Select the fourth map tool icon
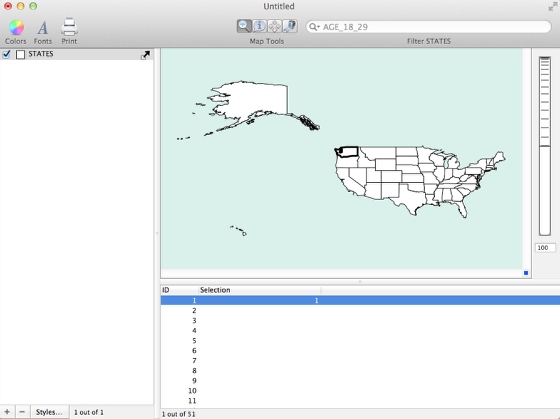 [290, 26]
